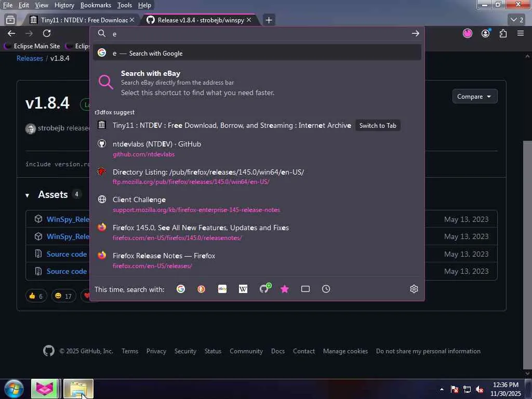This screenshot has width=532, height=399.
Task: Open the Terms footer link
Action: click(130, 351)
